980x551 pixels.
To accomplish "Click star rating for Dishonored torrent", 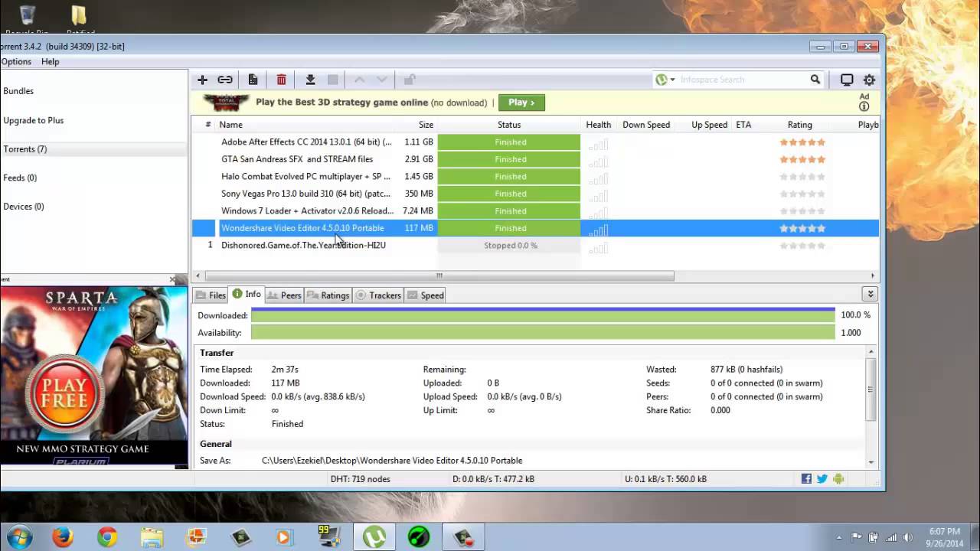I will pyautogui.click(x=802, y=246).
